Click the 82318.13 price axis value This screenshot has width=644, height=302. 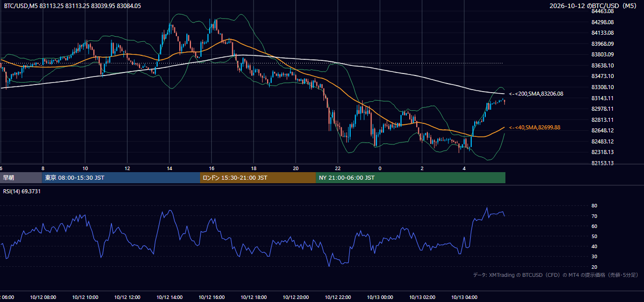[x=602, y=152]
